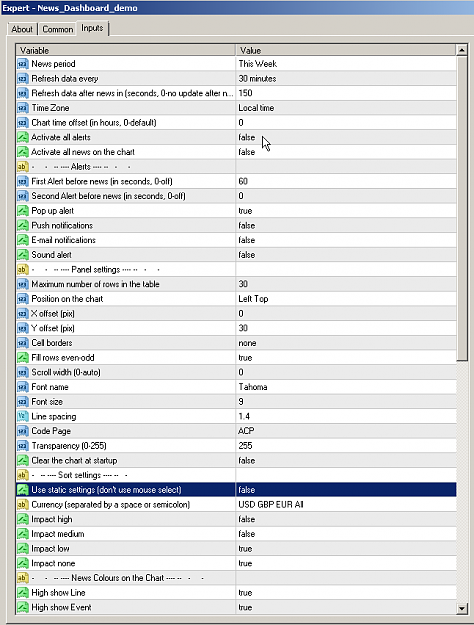Click the Transparency row icon
474x625 pixels.
[x=23, y=446]
